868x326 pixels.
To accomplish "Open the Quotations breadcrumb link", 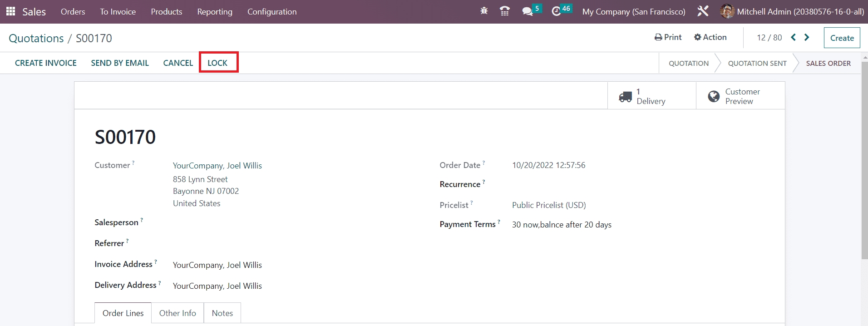I will 36,38.
